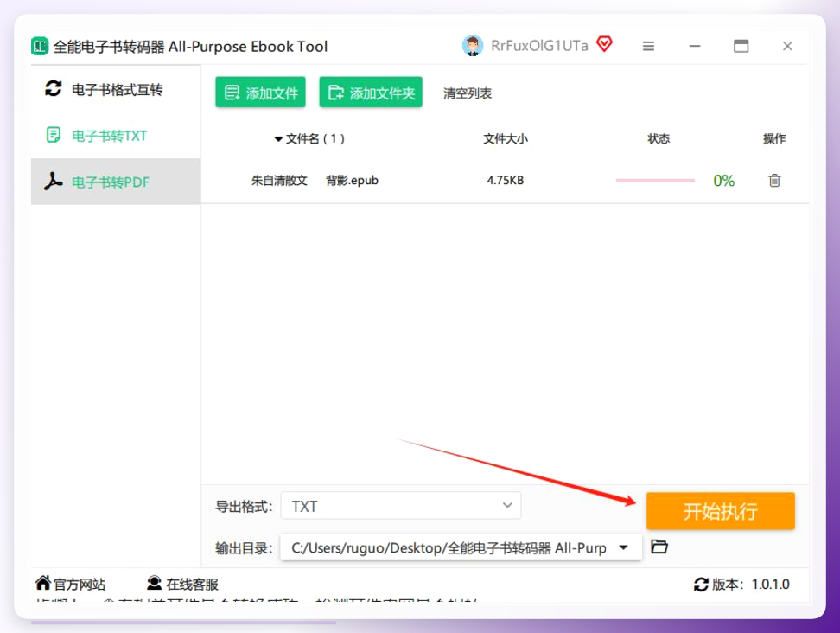Click the 0% status value
Viewport: 840px width, 633px height.
click(x=723, y=181)
